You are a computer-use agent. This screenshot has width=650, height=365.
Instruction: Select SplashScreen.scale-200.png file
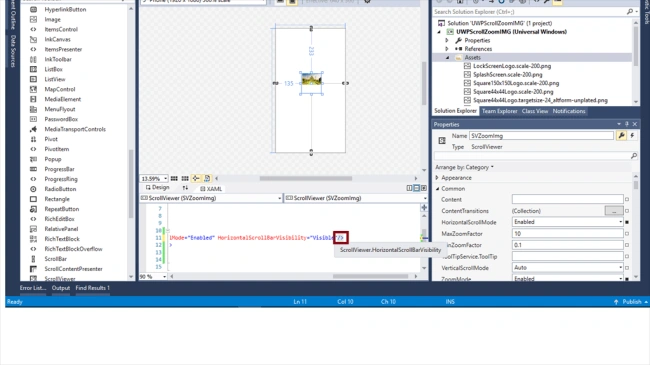(507, 75)
